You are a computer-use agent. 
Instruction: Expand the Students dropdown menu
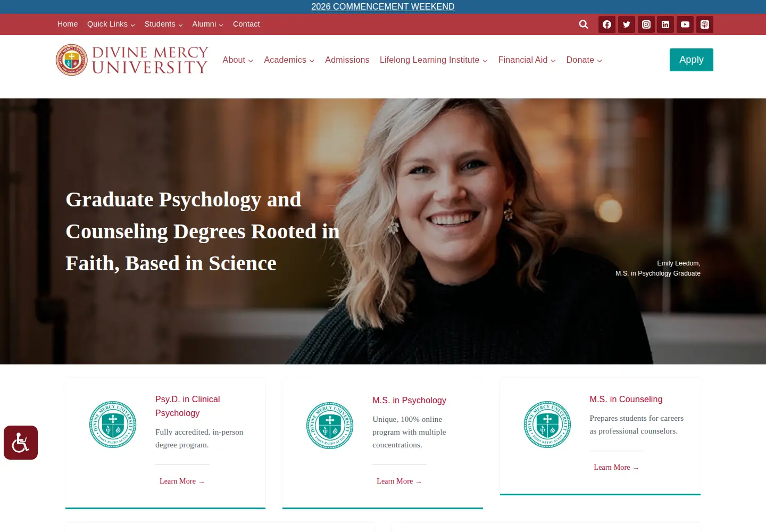tap(164, 24)
